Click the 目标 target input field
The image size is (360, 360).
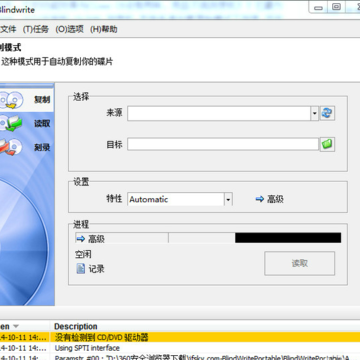click(x=223, y=144)
